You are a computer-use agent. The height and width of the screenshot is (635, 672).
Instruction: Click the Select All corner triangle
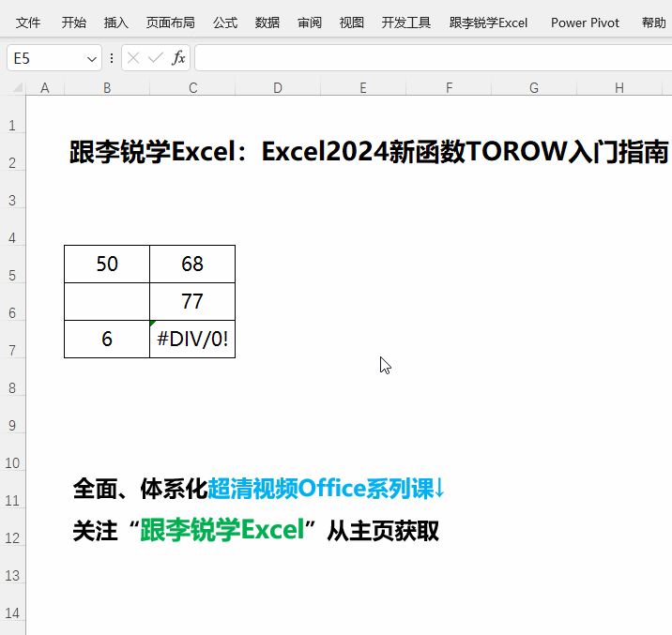[18, 88]
